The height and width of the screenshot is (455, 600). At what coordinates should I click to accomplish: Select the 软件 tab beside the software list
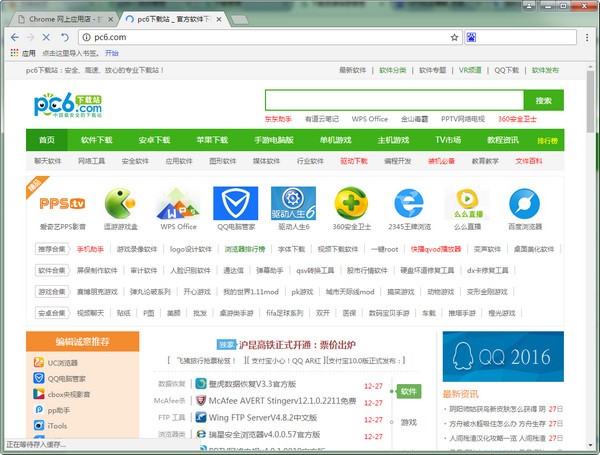pyautogui.click(x=409, y=391)
